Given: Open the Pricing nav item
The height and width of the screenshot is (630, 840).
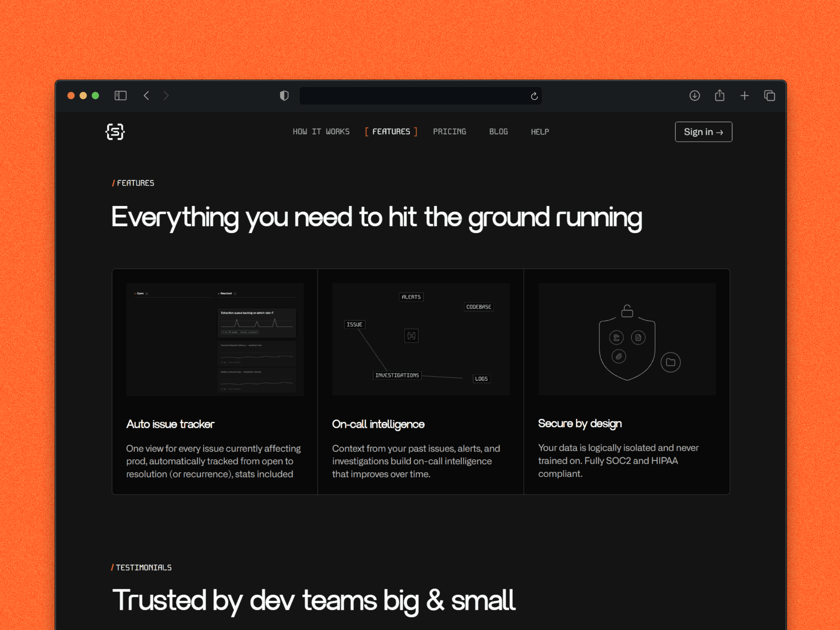Looking at the screenshot, I should pos(449,132).
